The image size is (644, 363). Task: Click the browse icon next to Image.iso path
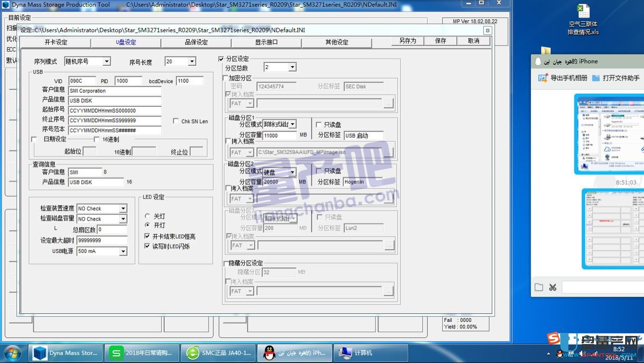[x=389, y=152]
